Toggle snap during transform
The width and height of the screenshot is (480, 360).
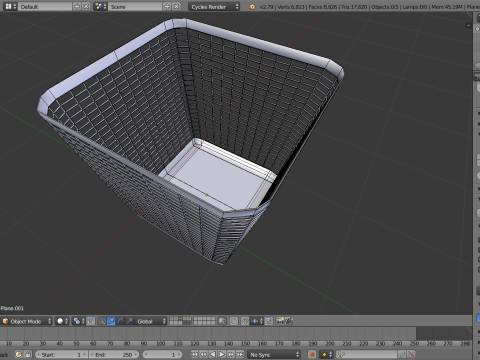tap(245, 321)
